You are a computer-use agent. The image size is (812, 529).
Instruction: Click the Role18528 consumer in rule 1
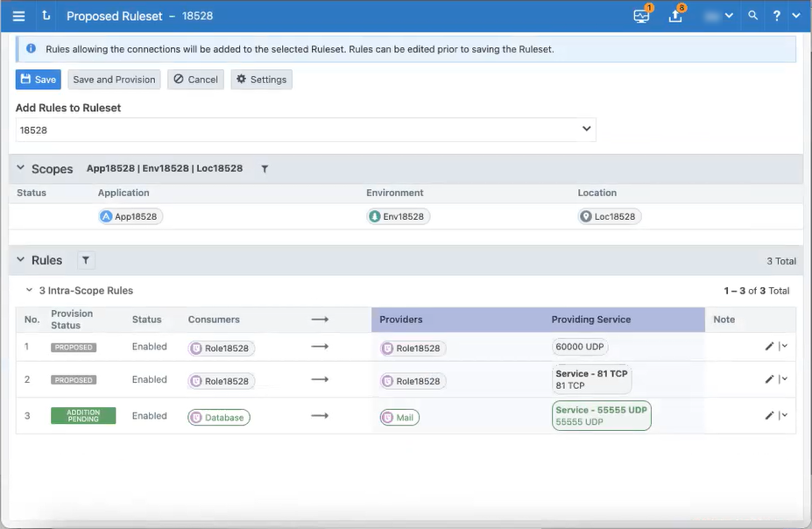click(x=221, y=349)
